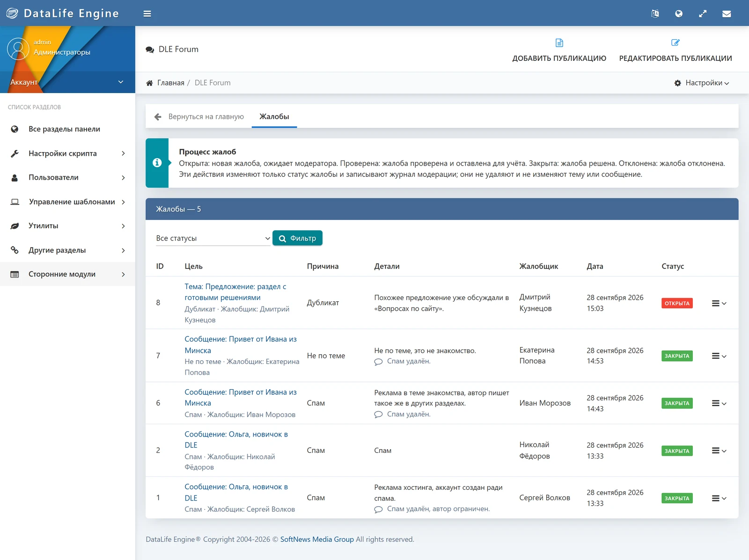Click the back arrow icon near Вернуться
Screen dimensions: 749x560
[x=158, y=116]
